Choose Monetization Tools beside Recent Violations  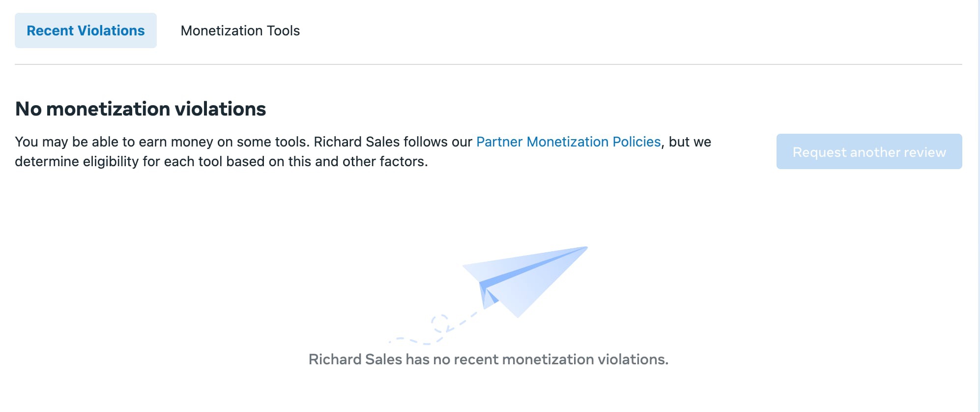click(240, 30)
